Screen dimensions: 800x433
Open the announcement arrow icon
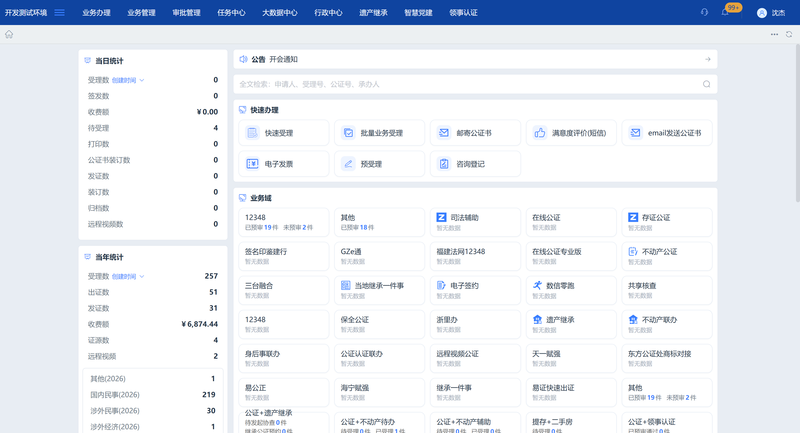[708, 59]
